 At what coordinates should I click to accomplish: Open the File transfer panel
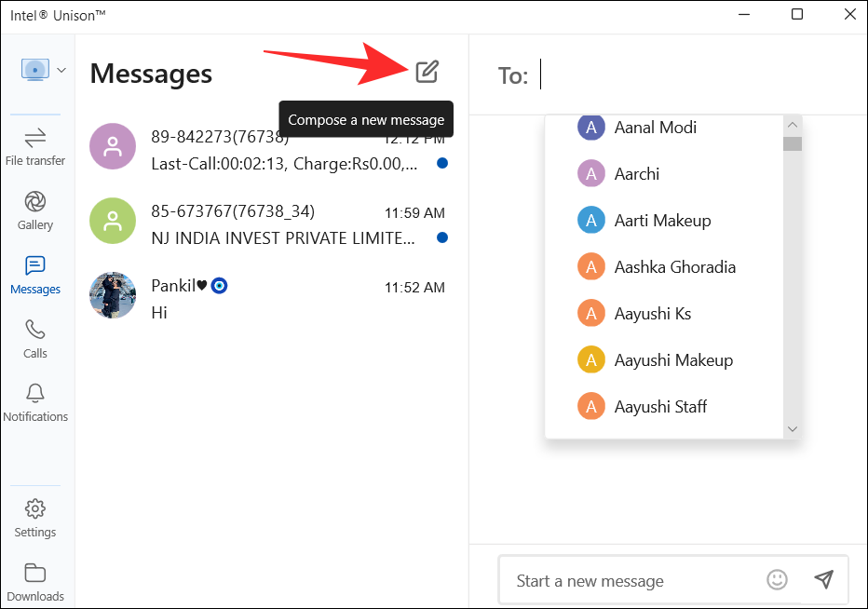[35, 144]
